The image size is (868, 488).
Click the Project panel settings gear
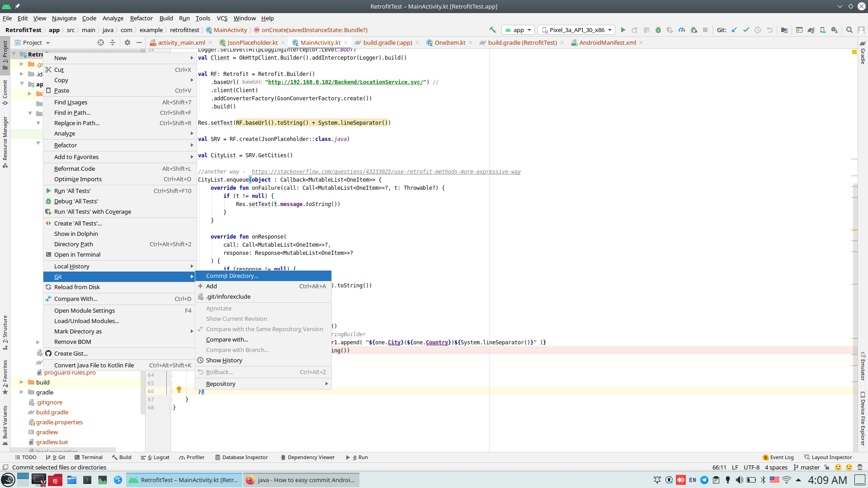(x=127, y=42)
